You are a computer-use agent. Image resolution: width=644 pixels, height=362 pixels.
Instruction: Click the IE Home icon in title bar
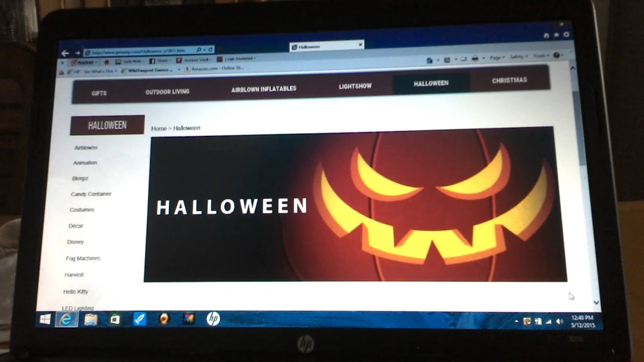pyautogui.click(x=546, y=36)
